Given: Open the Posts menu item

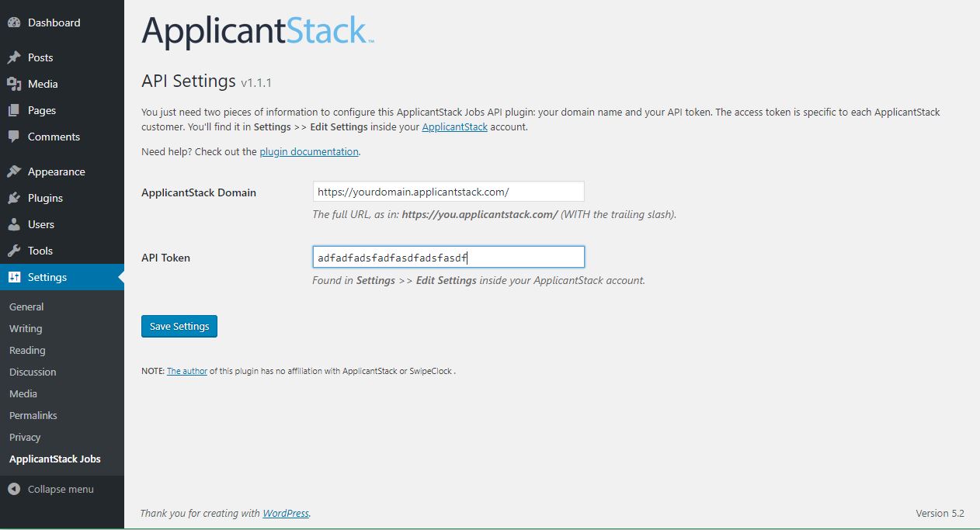Looking at the screenshot, I should 62,57.
